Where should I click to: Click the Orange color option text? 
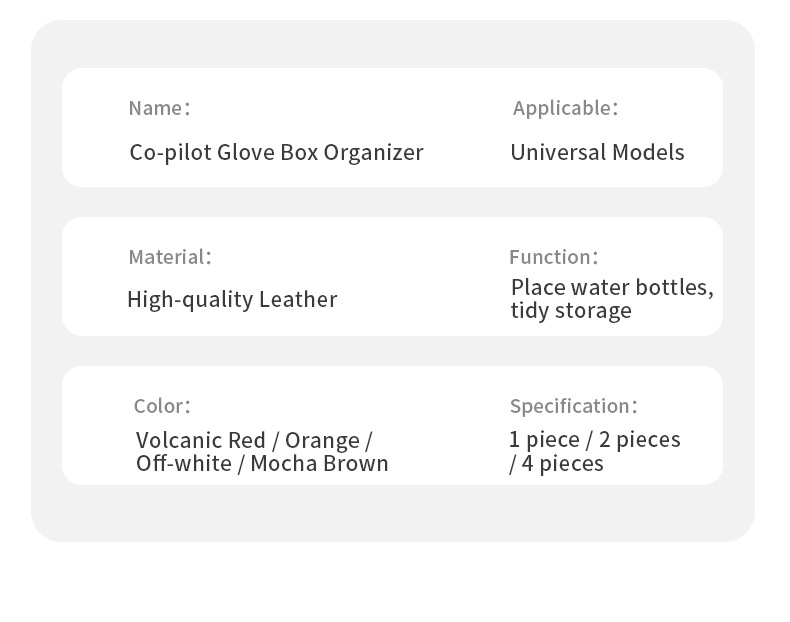pos(322,441)
